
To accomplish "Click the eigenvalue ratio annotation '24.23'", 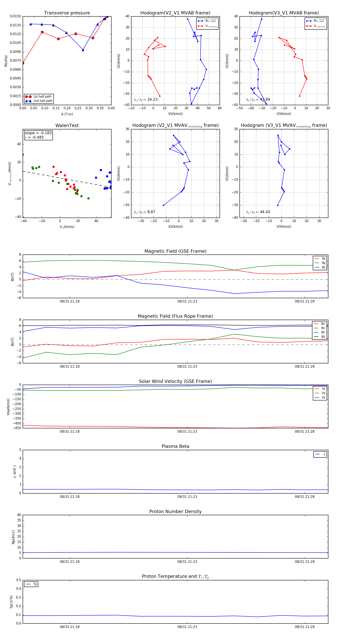I will 146,100.
